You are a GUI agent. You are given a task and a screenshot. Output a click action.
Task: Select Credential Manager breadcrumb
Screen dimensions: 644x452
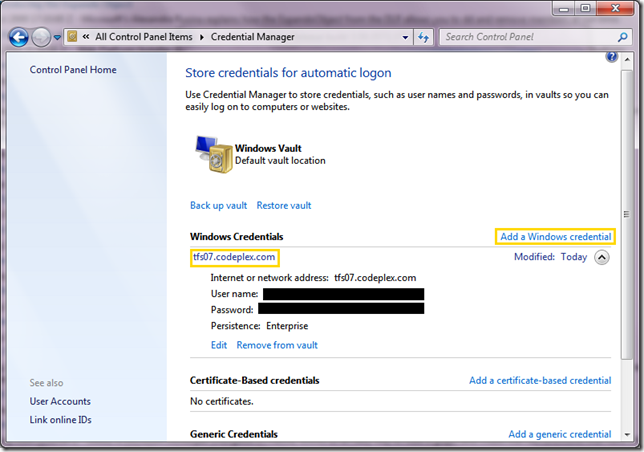tap(253, 37)
